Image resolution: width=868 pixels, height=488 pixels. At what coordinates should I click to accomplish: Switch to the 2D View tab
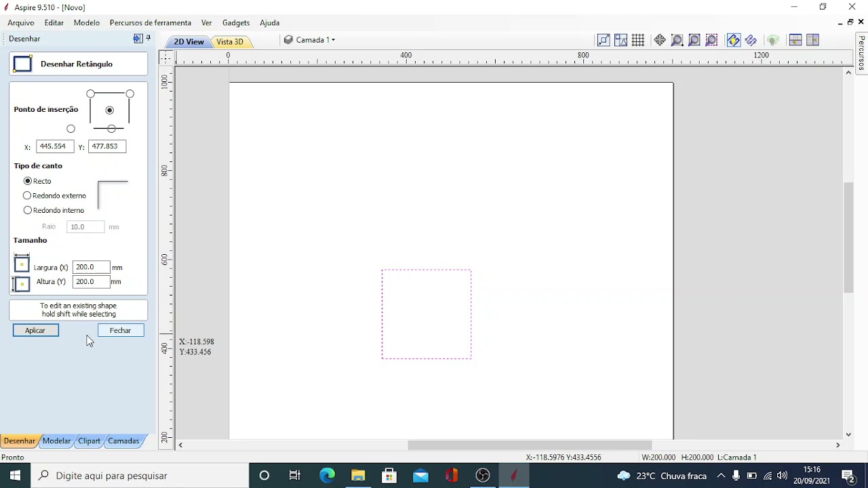coord(189,41)
